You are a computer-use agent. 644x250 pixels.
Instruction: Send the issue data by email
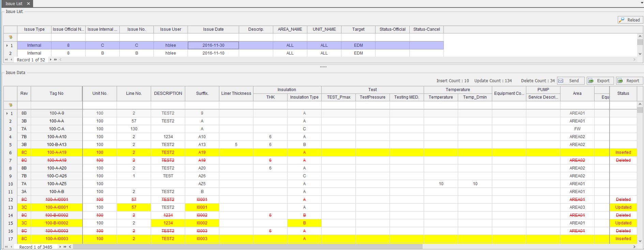(x=570, y=81)
